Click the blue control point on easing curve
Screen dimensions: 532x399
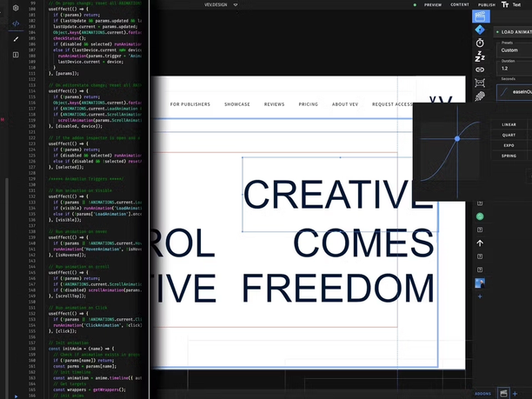tap(457, 138)
